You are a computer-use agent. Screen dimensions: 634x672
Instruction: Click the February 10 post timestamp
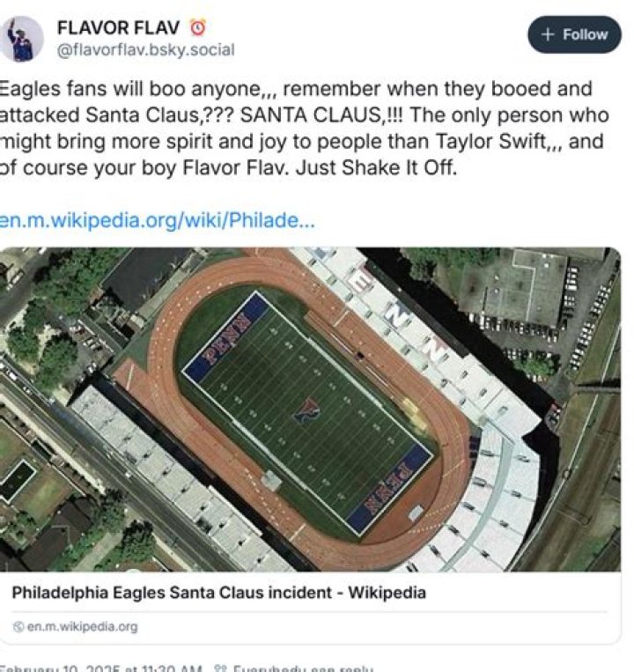pos(101,669)
